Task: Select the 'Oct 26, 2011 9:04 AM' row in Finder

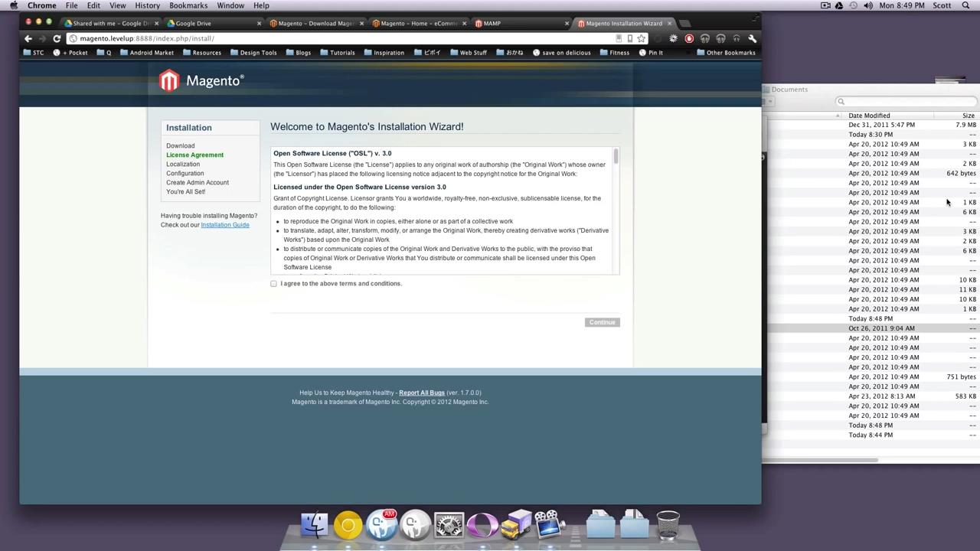Action: (x=872, y=328)
